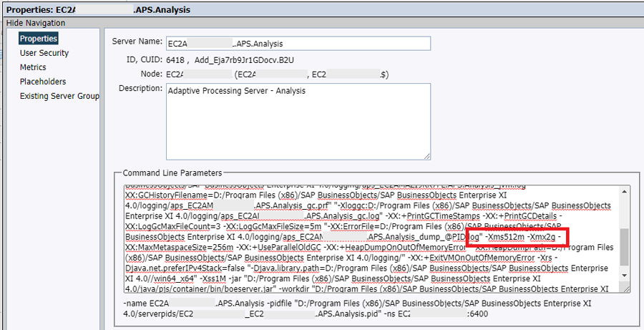Image resolution: width=644 pixels, height=330 pixels.
Task: Click the Node label
Action: click(152, 74)
